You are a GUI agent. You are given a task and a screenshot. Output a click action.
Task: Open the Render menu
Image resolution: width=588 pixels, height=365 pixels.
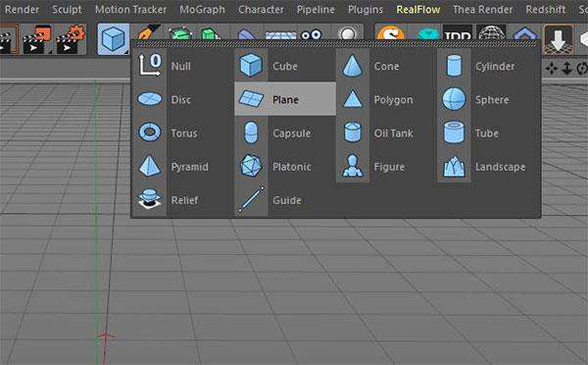coord(22,10)
